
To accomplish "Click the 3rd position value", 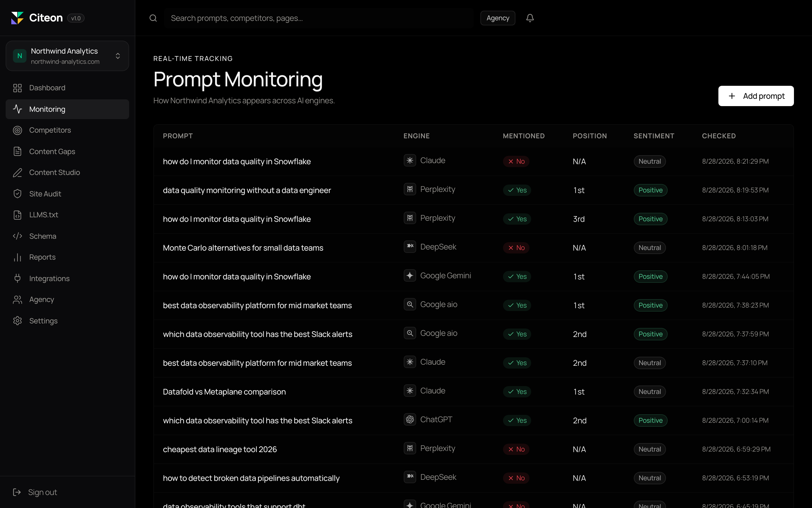I will click(579, 219).
